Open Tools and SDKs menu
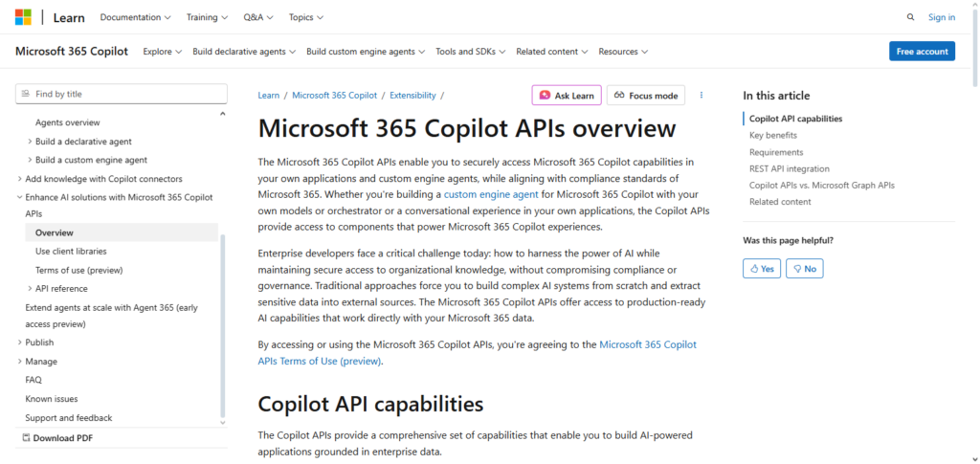980x464 pixels. click(471, 52)
